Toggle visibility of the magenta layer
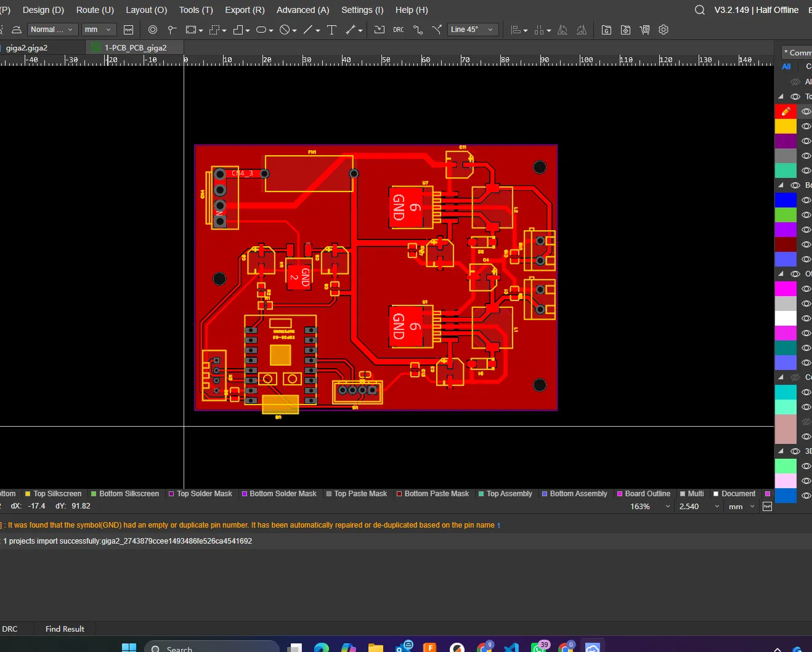812x652 pixels. coord(806,289)
